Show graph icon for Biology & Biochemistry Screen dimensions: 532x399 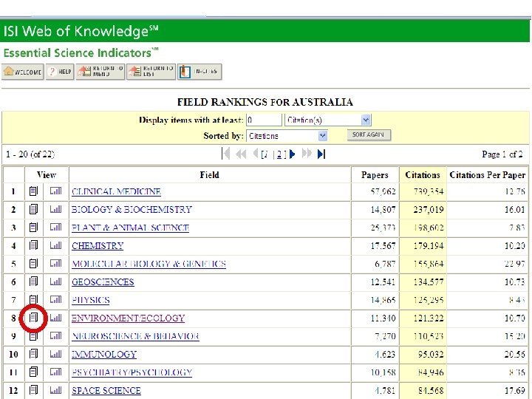click(x=55, y=209)
